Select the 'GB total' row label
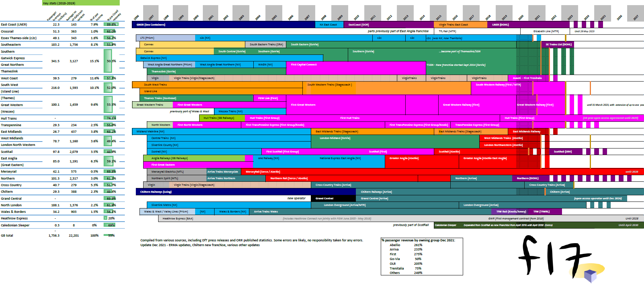Screen dimensions: 644x286 [7, 236]
